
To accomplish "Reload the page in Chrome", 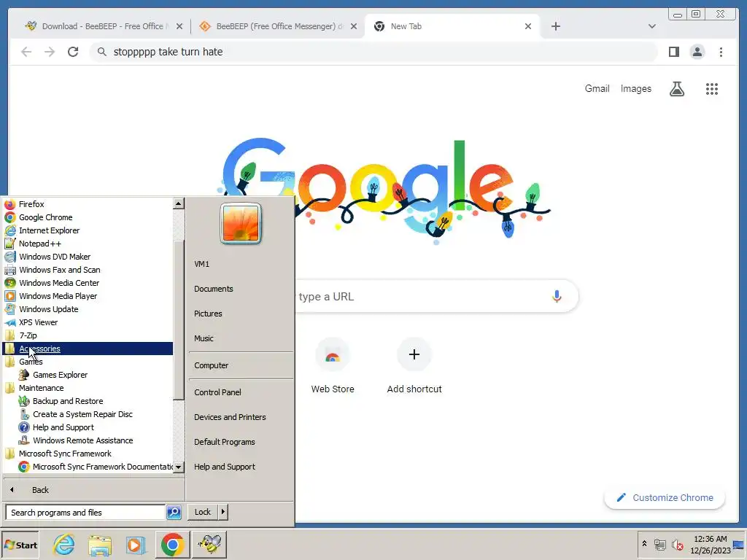I will click(x=73, y=52).
